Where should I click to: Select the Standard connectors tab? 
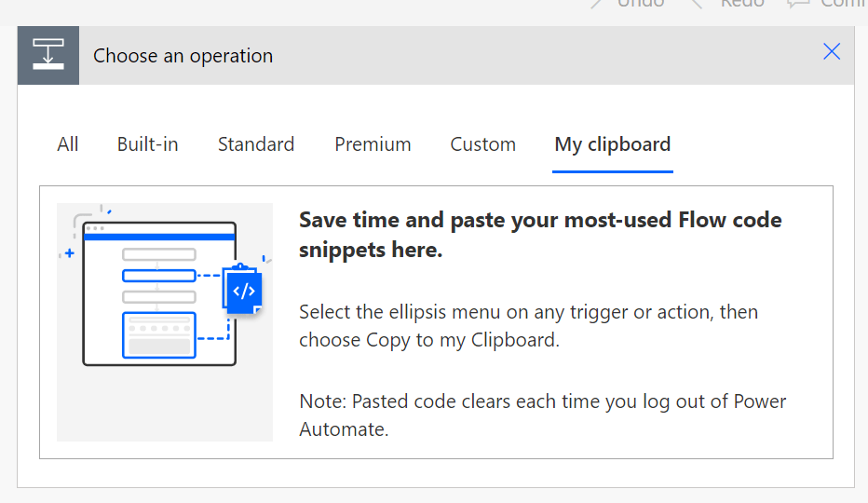click(x=256, y=144)
